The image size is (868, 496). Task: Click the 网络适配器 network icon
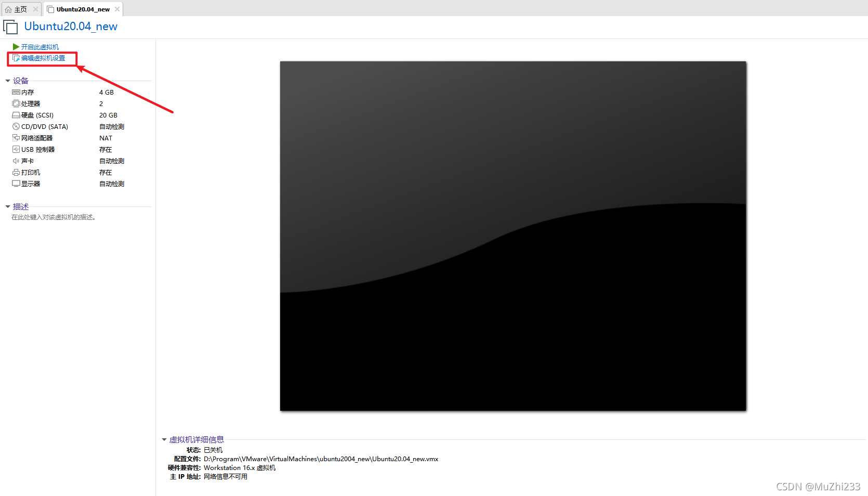pyautogui.click(x=16, y=138)
